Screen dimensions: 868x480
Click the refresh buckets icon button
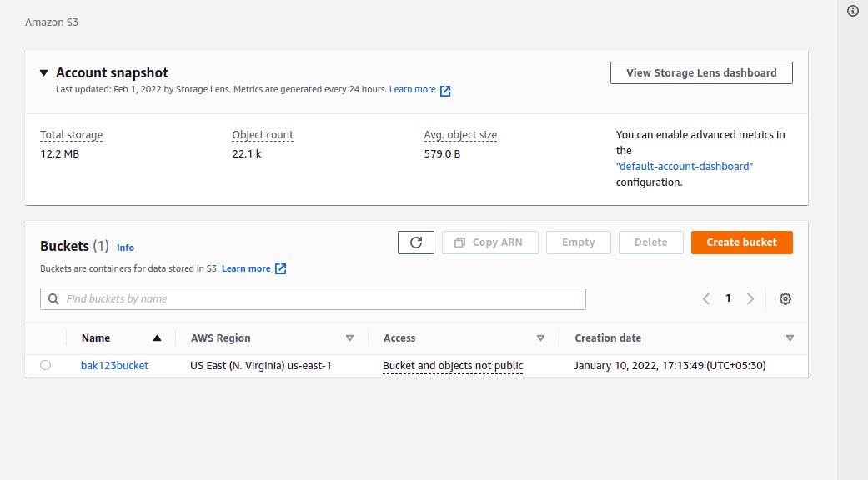coord(416,242)
